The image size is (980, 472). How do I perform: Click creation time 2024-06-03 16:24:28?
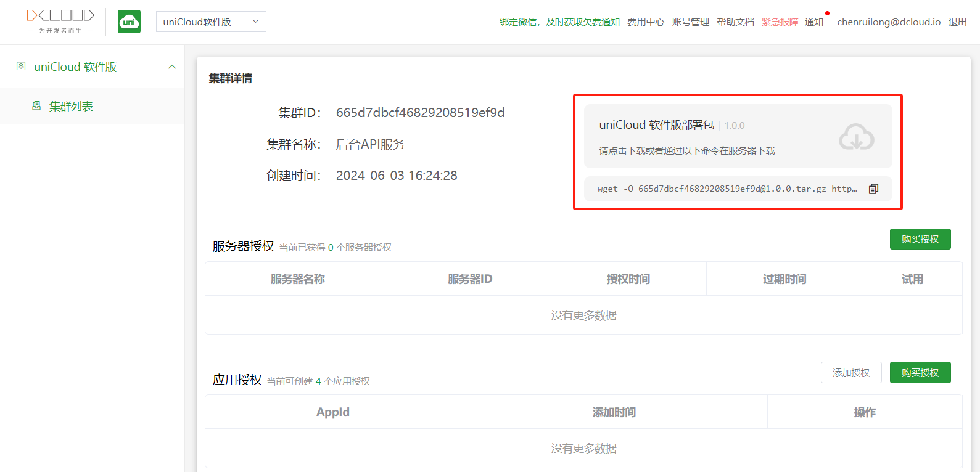397,176
